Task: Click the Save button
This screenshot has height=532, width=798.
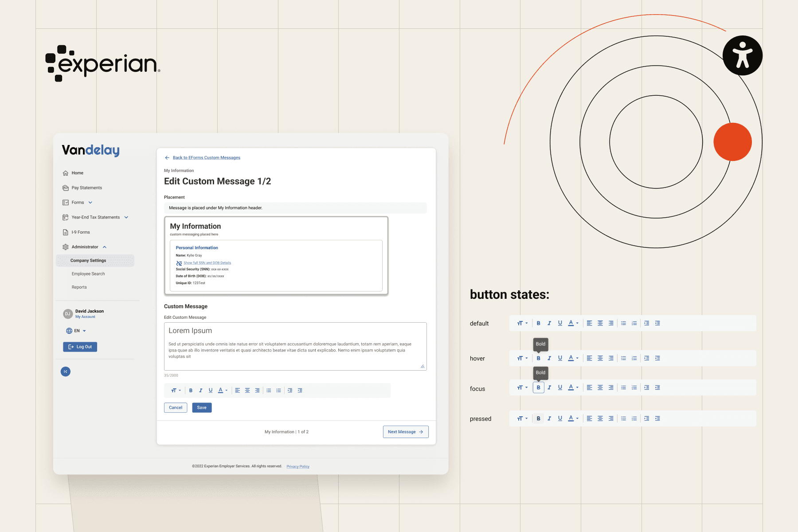Action: click(202, 407)
